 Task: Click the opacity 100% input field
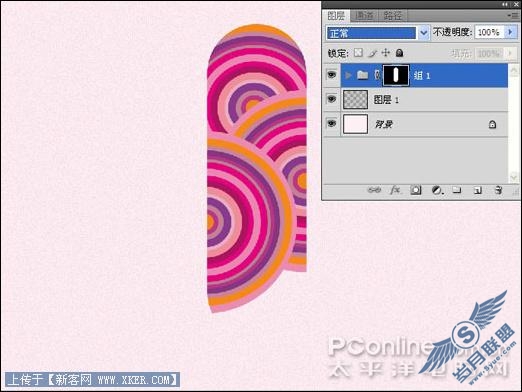[x=489, y=32]
